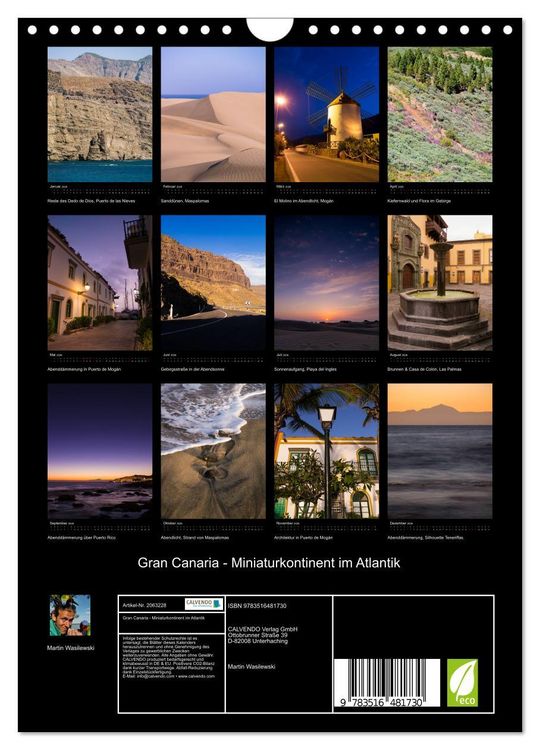The width and height of the screenshot is (540, 750).
Task: Select caption 'Architektur in Puerto de Mogán'
Action: 304,538
